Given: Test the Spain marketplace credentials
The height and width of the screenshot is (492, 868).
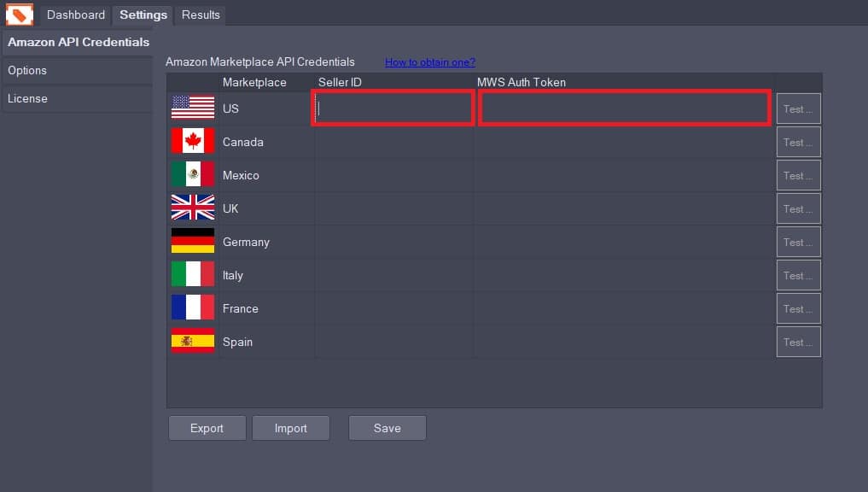Looking at the screenshot, I should point(798,342).
